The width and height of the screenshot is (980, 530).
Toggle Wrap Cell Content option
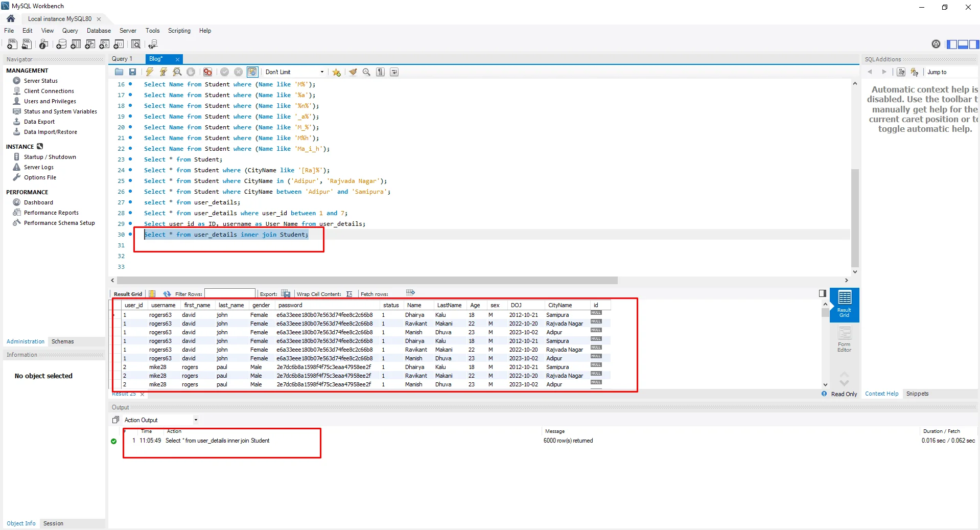click(349, 294)
